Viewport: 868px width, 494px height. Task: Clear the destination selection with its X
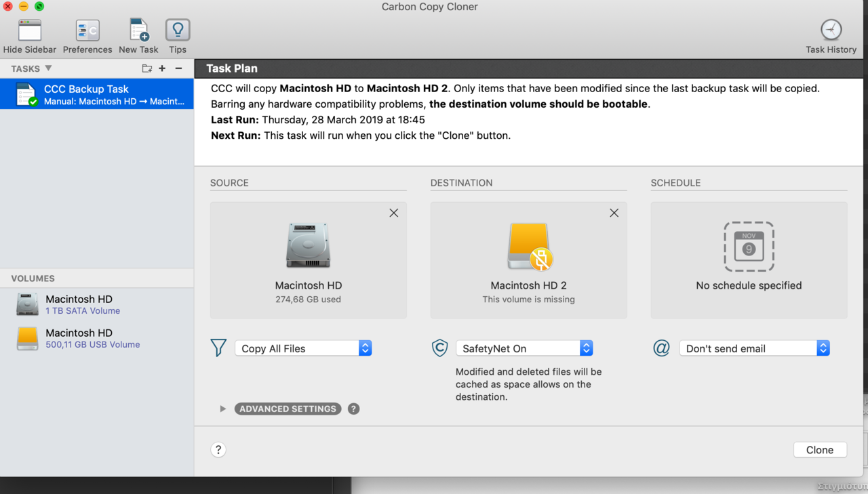(614, 213)
